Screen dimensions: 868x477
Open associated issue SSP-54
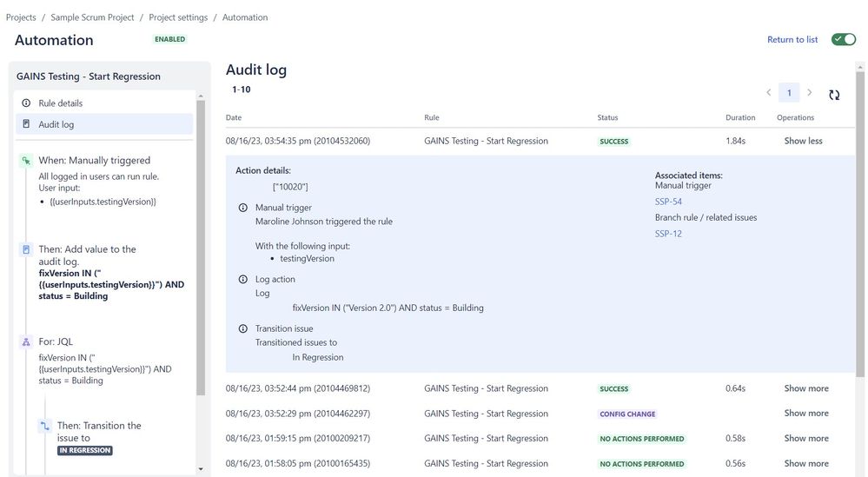click(x=668, y=202)
